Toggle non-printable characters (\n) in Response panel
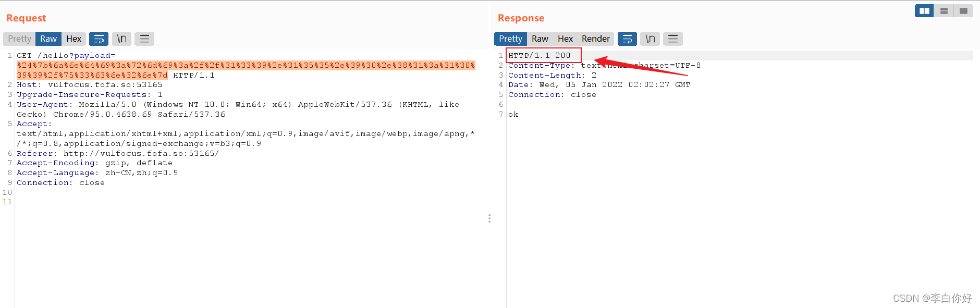This screenshot has height=308, width=980. (x=651, y=39)
